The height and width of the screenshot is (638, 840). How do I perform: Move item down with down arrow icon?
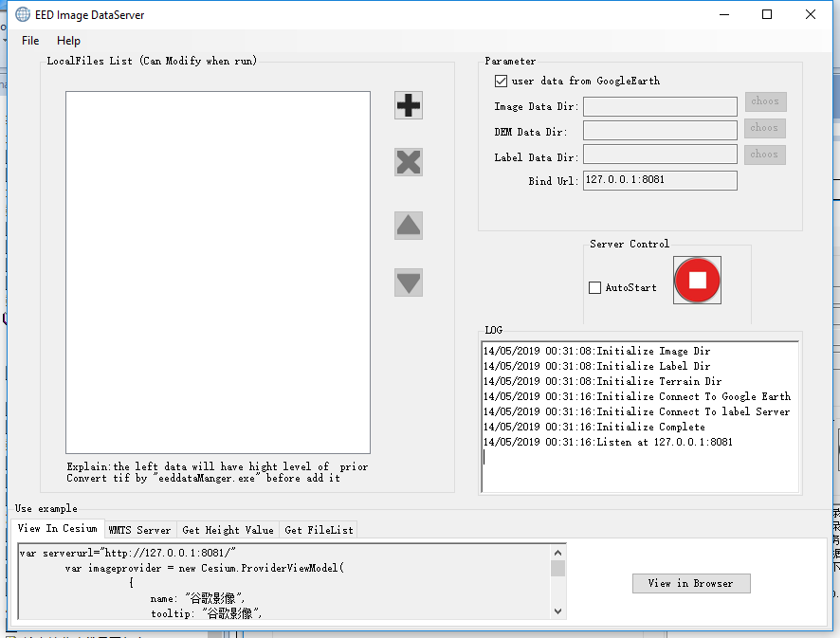409,283
